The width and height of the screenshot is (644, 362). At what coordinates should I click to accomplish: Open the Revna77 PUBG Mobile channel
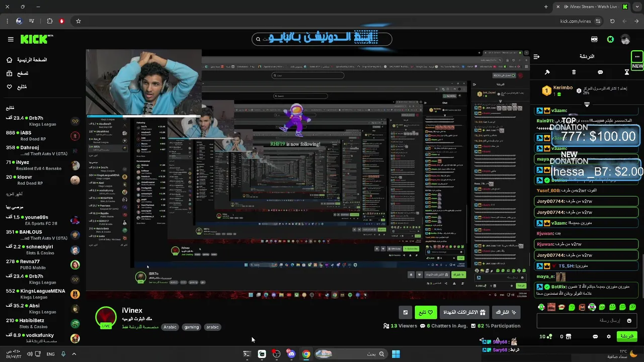[x=42, y=264]
